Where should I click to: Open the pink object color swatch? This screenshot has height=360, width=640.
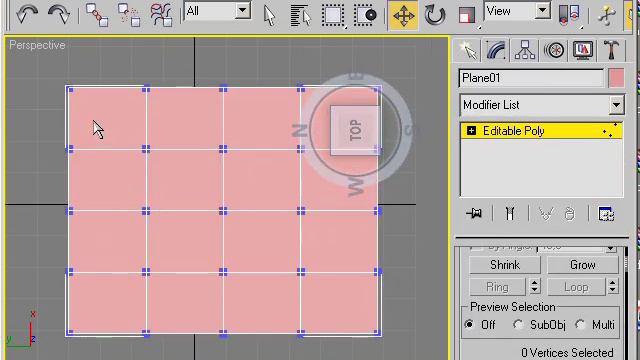coord(616,78)
